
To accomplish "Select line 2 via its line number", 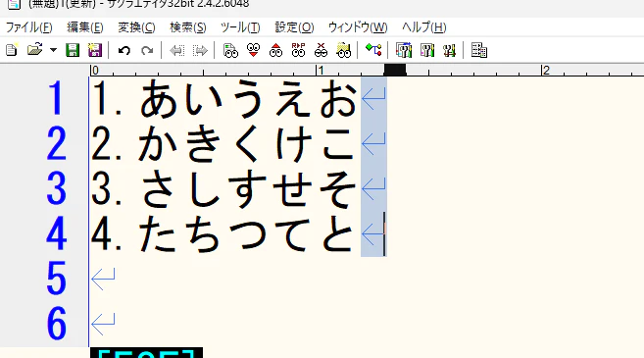I will coord(56,144).
